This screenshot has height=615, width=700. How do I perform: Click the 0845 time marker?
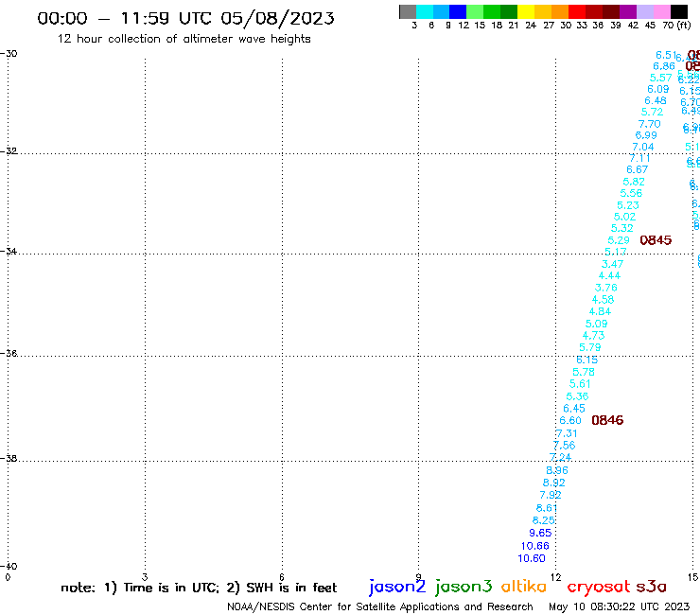point(656,240)
